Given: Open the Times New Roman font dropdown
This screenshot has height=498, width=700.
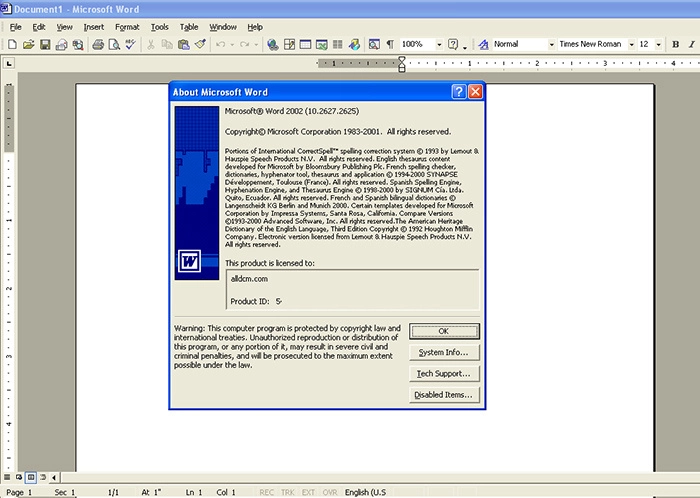Looking at the screenshot, I should tap(630, 45).
